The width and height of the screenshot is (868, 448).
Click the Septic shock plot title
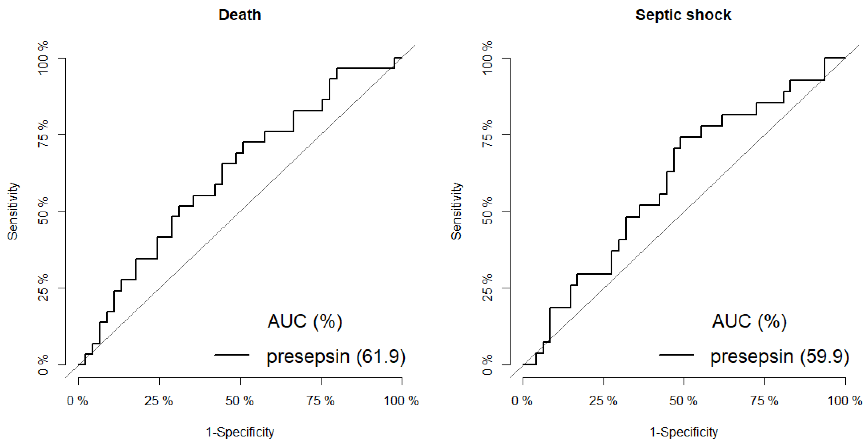pyautogui.click(x=683, y=15)
